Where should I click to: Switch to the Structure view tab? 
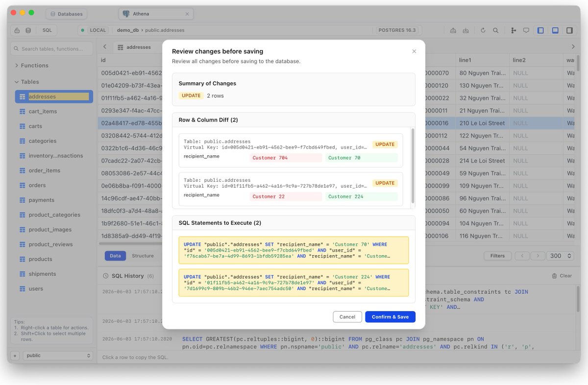(x=143, y=256)
